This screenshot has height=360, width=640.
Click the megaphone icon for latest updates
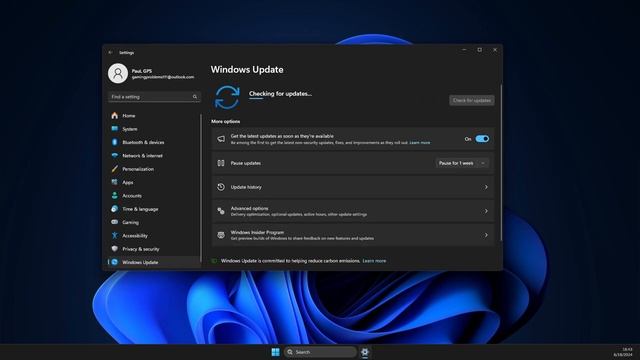[x=221, y=139]
